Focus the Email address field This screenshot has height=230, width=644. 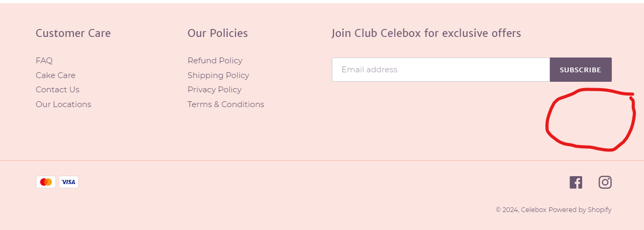441,70
